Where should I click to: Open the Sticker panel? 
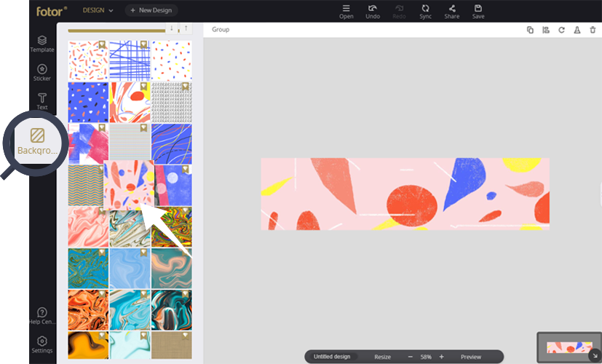click(x=42, y=72)
